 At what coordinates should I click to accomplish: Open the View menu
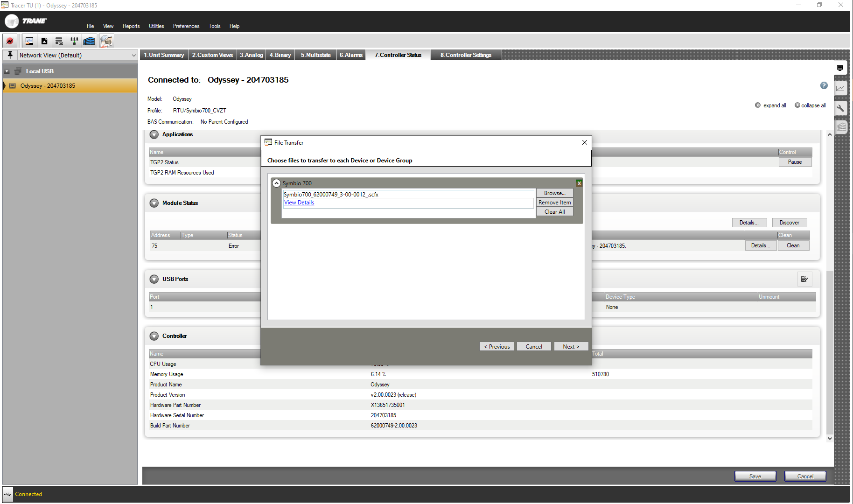[x=108, y=26]
